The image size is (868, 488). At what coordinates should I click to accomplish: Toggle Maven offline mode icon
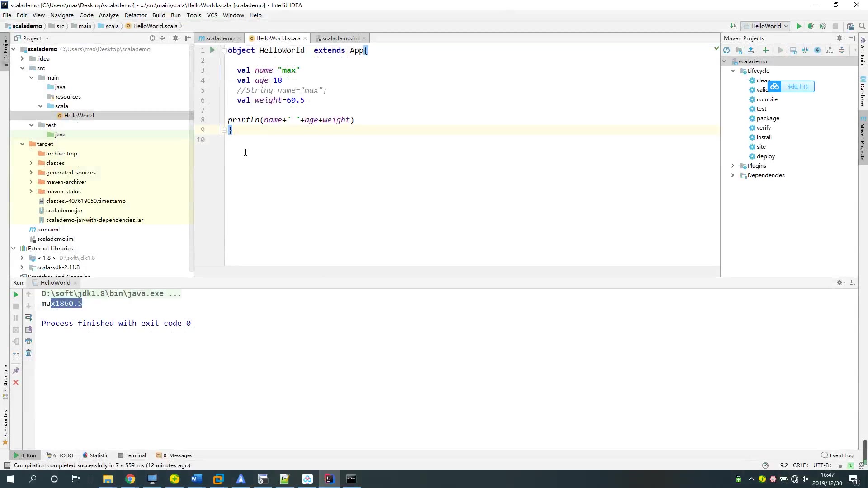805,51
